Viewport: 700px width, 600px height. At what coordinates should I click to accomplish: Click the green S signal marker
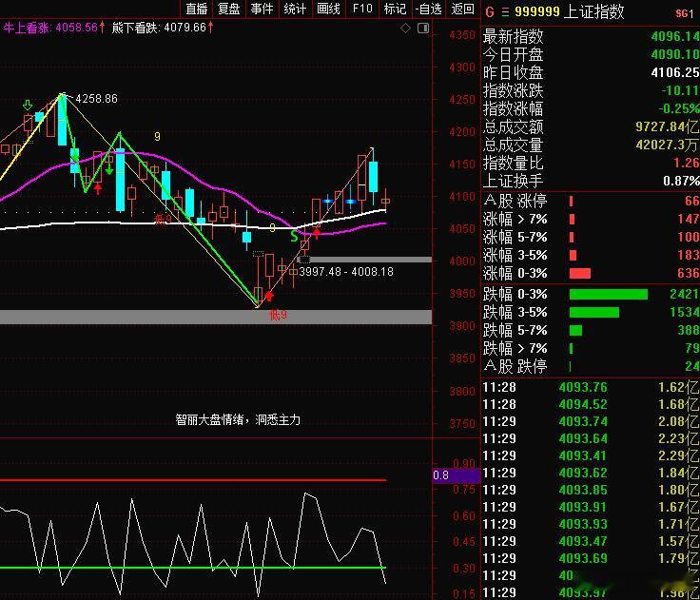pos(294,236)
